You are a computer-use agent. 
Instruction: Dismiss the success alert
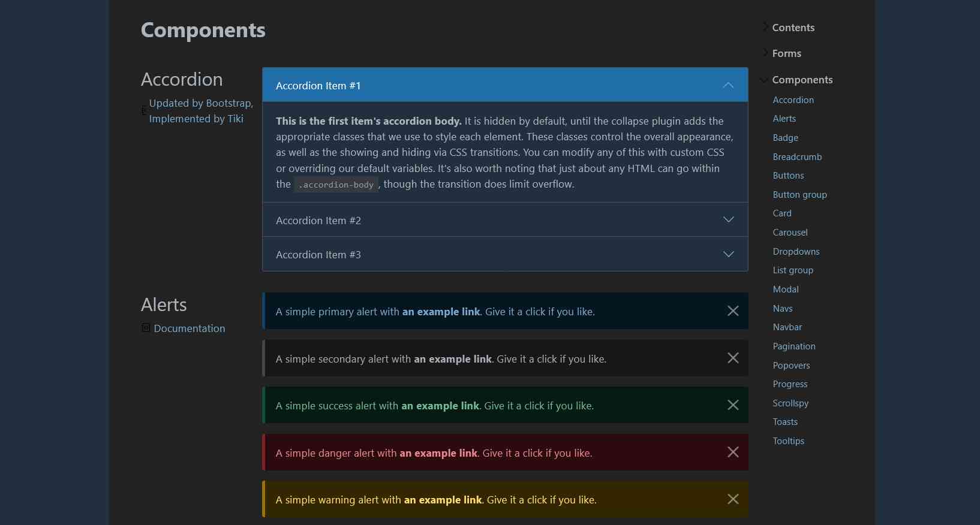click(x=732, y=405)
